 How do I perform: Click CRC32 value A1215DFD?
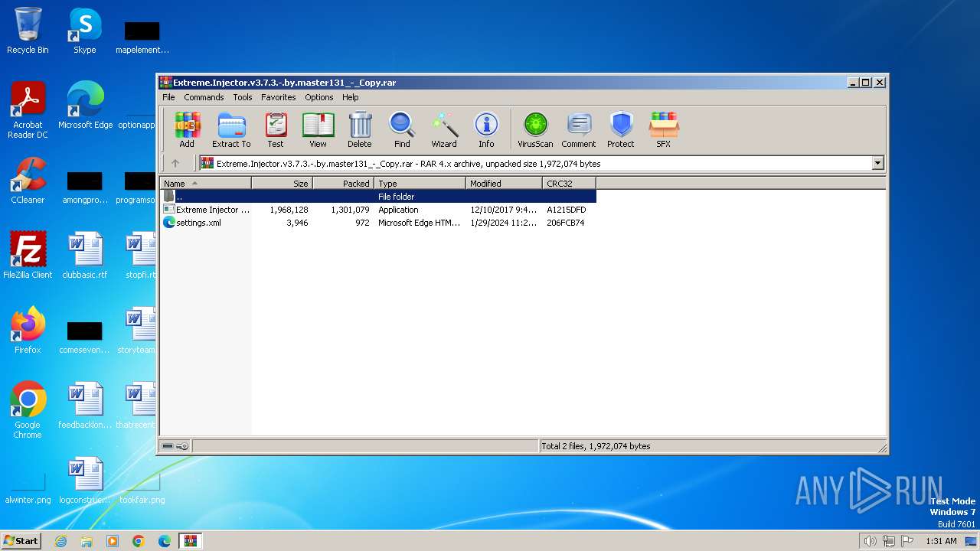pos(567,210)
